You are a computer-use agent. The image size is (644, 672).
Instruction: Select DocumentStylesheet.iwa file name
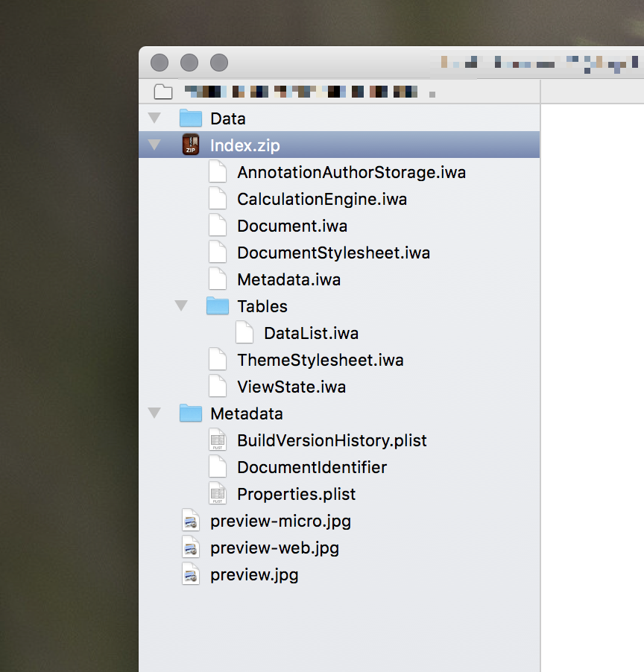click(334, 253)
